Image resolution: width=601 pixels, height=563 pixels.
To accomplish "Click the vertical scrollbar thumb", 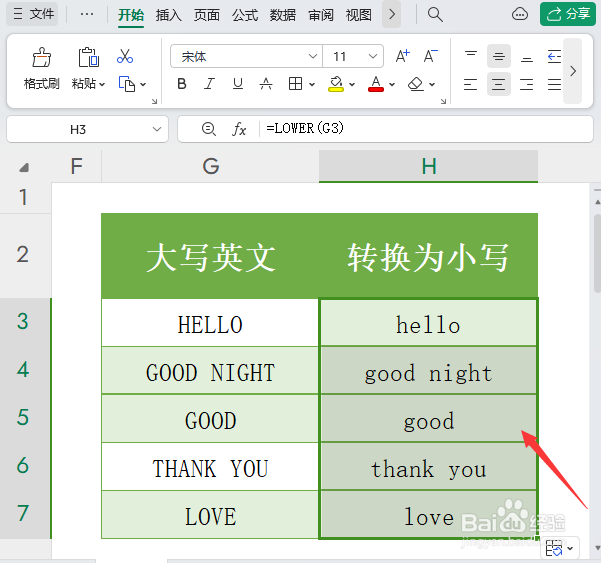I will (x=597, y=254).
